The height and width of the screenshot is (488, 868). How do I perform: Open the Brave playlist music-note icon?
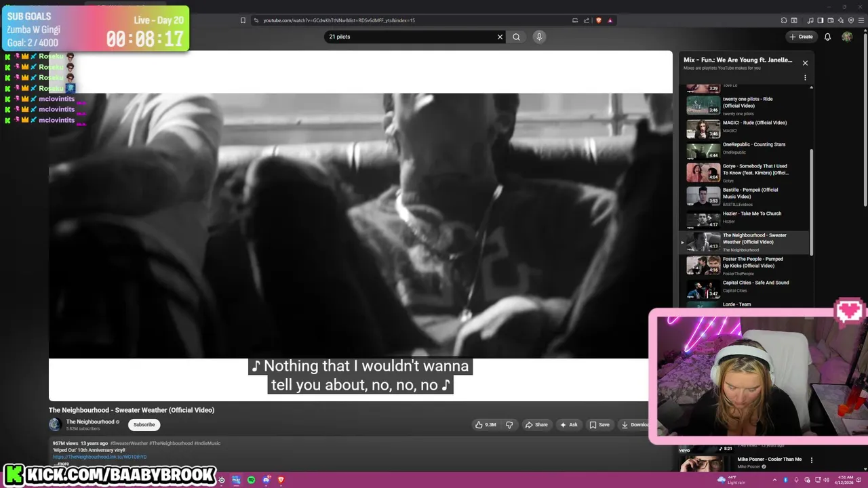click(810, 20)
